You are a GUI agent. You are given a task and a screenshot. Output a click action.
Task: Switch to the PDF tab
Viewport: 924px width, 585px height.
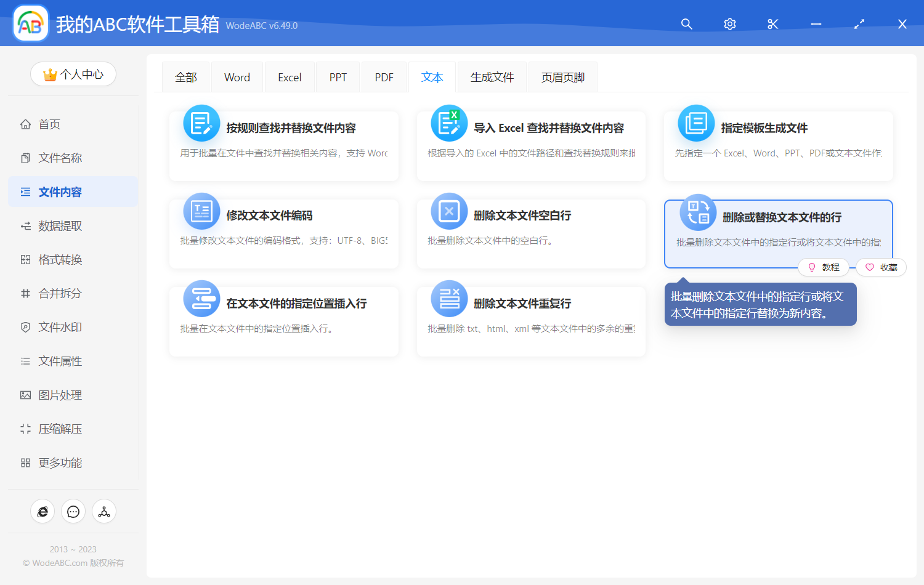pyautogui.click(x=384, y=78)
